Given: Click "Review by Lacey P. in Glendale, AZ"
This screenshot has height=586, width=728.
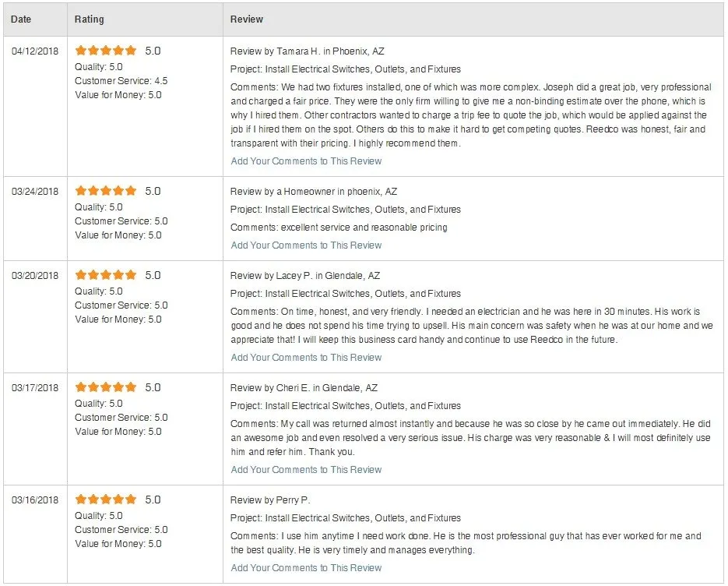Looking at the screenshot, I should [x=304, y=276].
